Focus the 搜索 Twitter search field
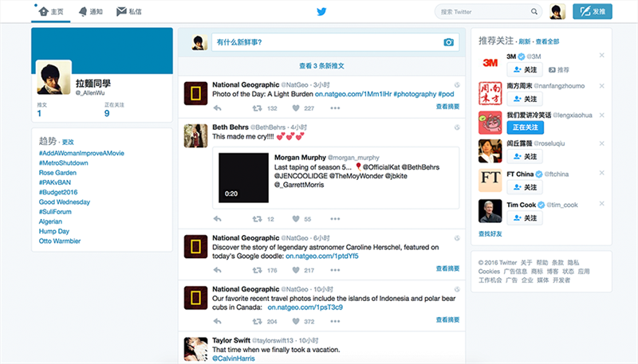The height and width of the screenshot is (364, 638). pyautogui.click(x=488, y=12)
